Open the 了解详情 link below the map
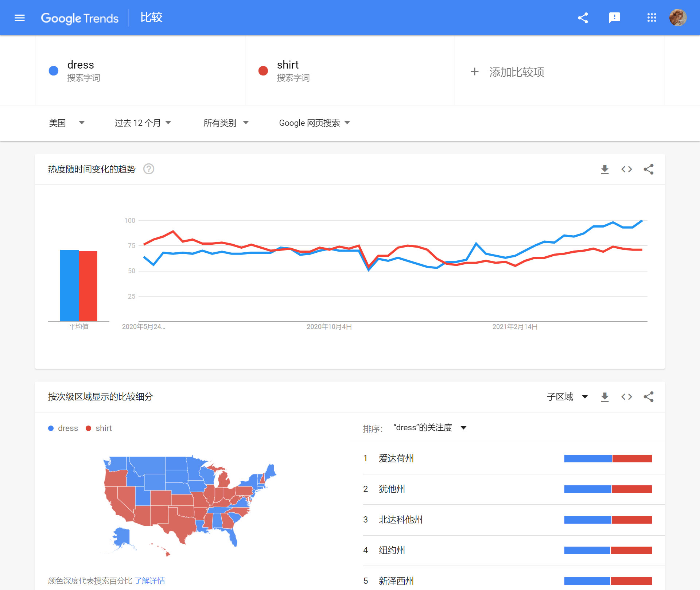Viewport: 700px width, 590px height. pos(150,581)
